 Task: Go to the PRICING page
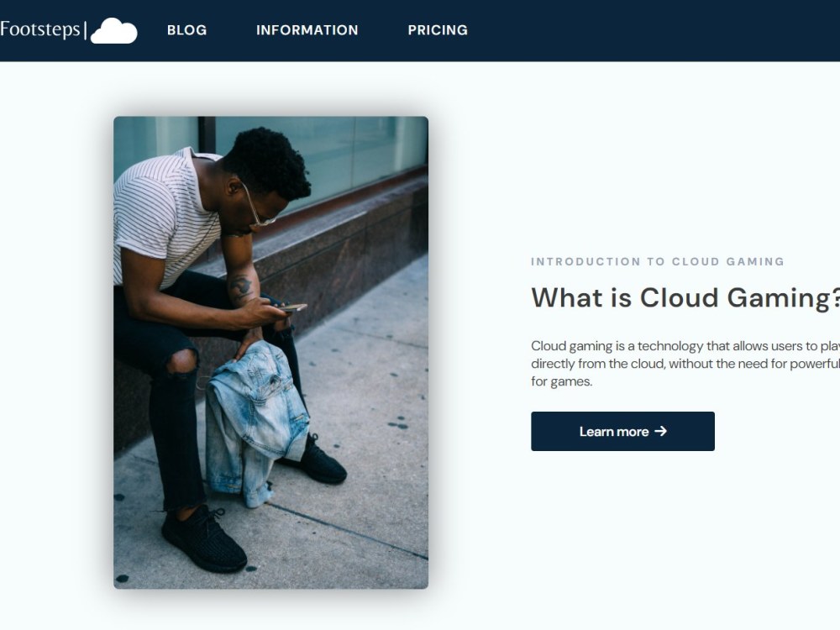point(438,30)
